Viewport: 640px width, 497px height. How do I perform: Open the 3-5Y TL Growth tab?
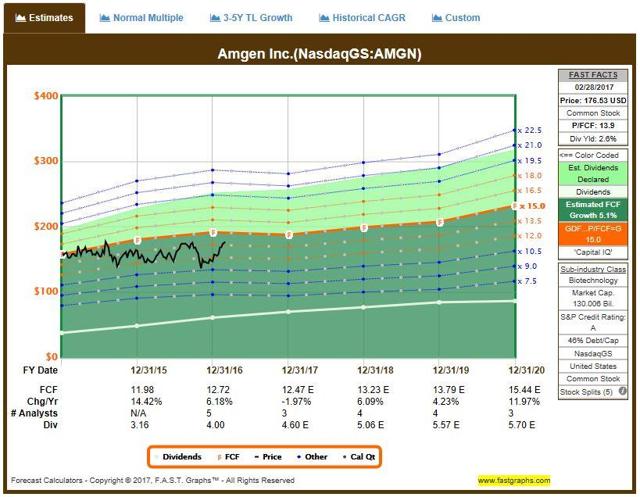point(251,18)
